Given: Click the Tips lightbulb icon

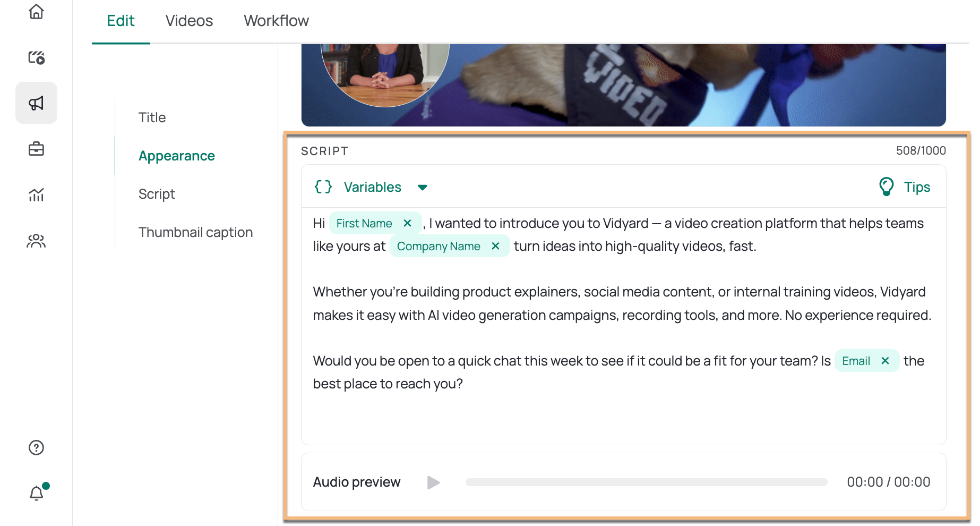Looking at the screenshot, I should tap(887, 187).
